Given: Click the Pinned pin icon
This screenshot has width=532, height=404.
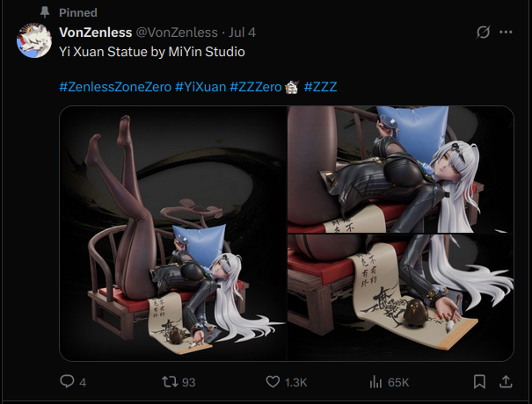Looking at the screenshot, I should pyautogui.click(x=45, y=12).
